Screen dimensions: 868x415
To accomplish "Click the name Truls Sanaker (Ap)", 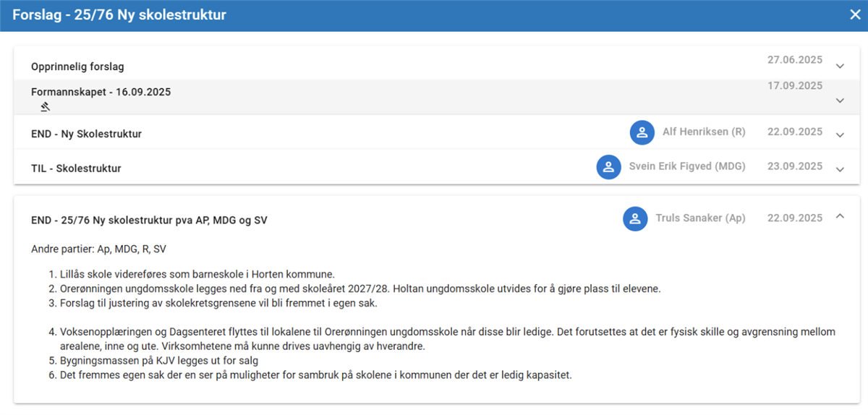I will (700, 218).
